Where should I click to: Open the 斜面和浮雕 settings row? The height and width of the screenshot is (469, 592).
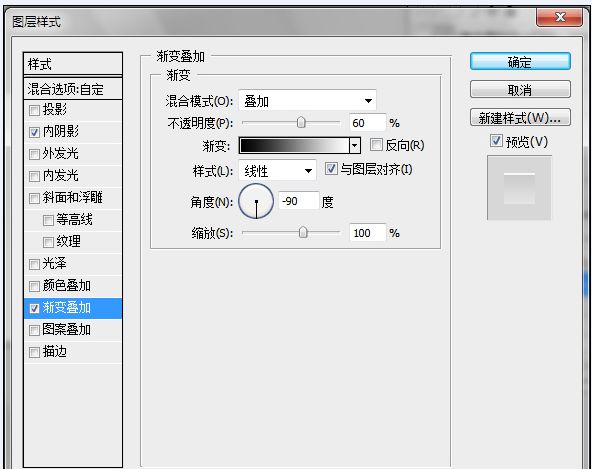73,198
